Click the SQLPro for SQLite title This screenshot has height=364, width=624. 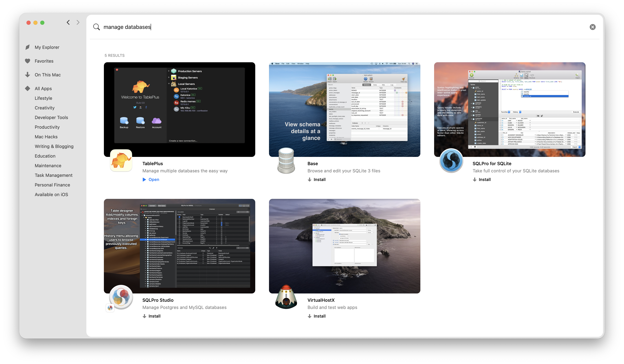point(492,164)
